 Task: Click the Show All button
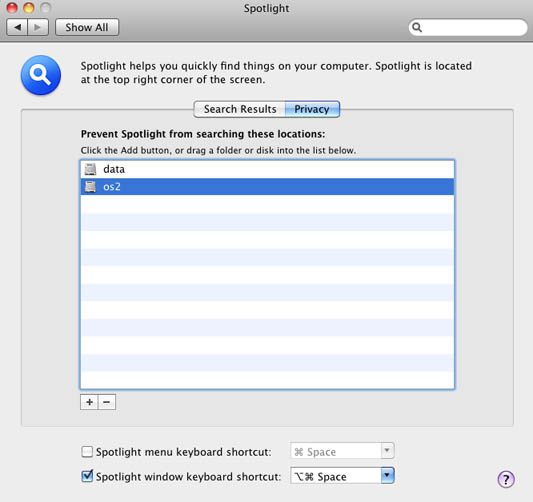tap(87, 27)
